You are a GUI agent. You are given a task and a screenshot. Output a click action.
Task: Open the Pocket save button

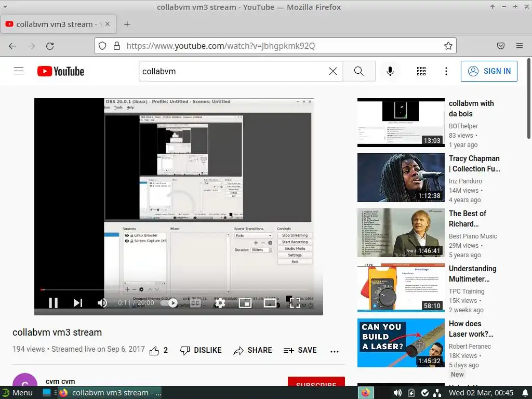click(x=501, y=46)
